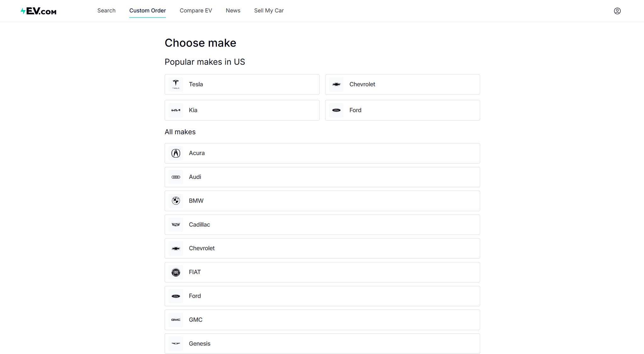Select Ford in the all makes list
This screenshot has width=644, height=354.
coord(322,296)
